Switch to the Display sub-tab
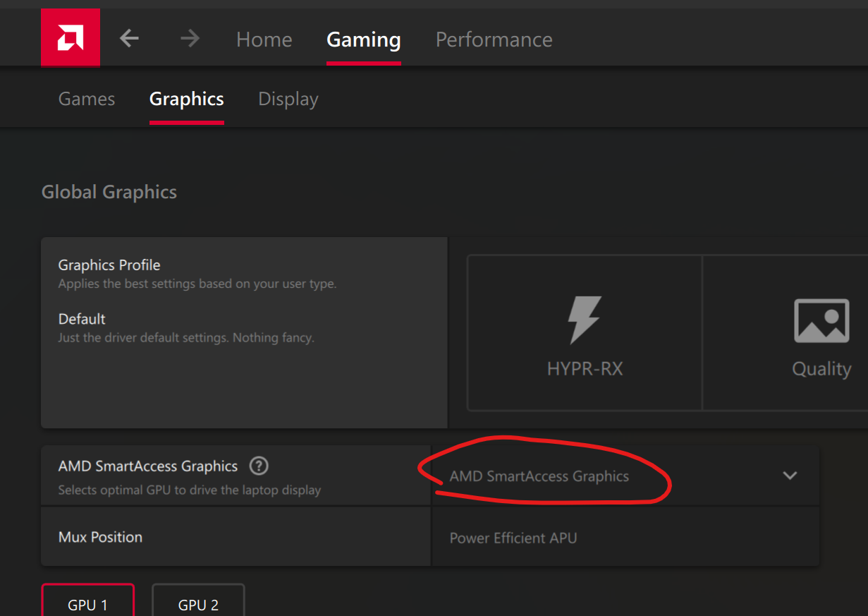The height and width of the screenshot is (616, 868). click(x=288, y=99)
